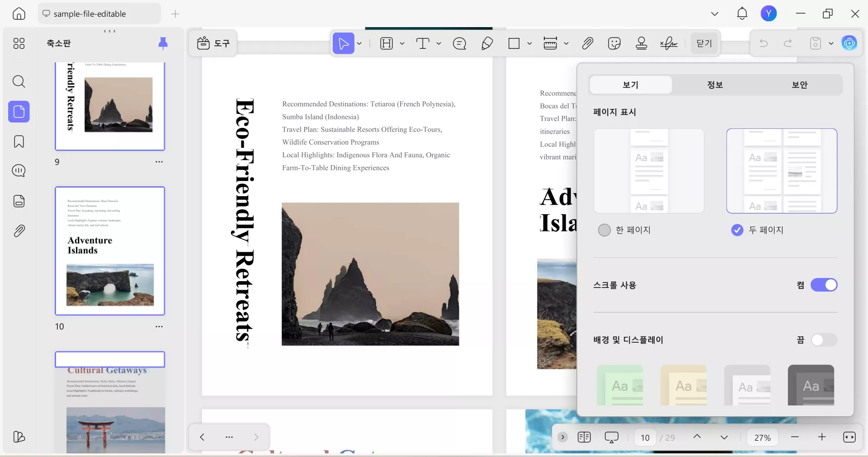Viewport: 868px width, 457px height.
Task: Switch to the 보안 tab
Action: point(799,85)
